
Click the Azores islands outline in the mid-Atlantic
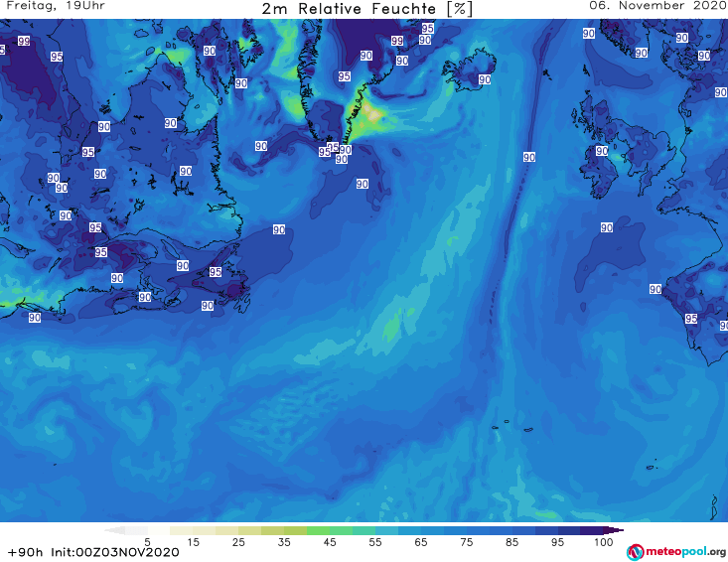click(x=510, y=426)
